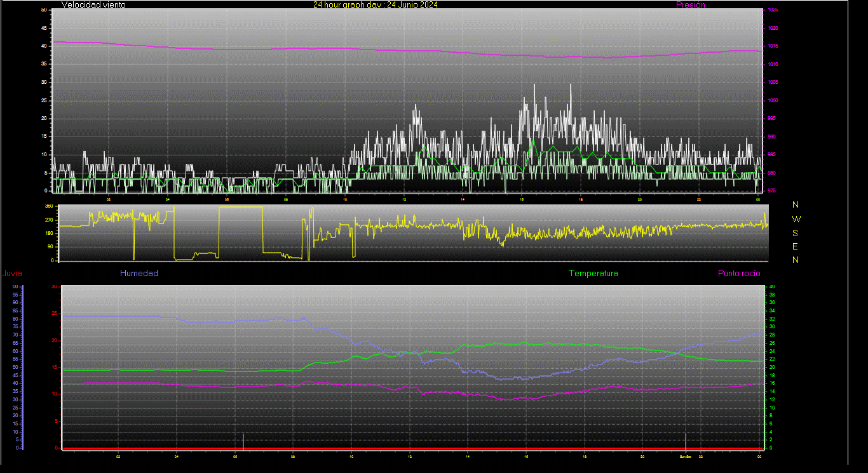Click the "Sun Set" time marker label
This screenshot has width=868, height=473.
coord(686,456)
